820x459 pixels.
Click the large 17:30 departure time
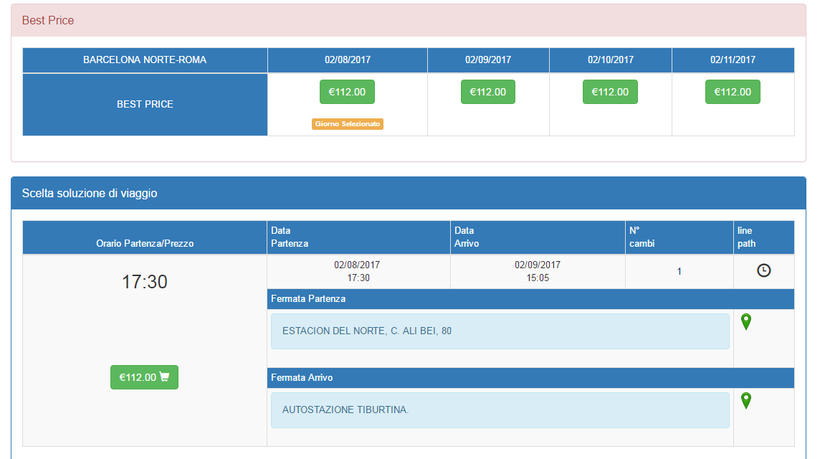pos(144,282)
